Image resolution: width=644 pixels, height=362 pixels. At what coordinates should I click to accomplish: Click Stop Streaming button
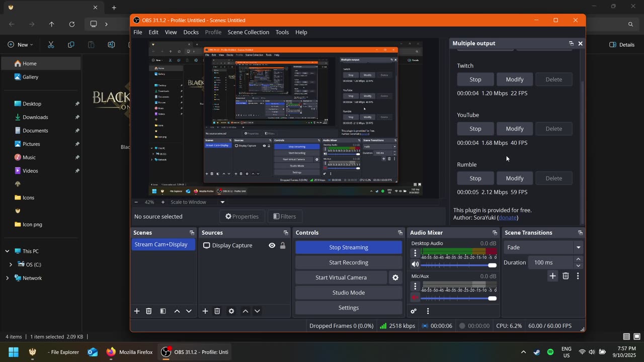click(349, 247)
